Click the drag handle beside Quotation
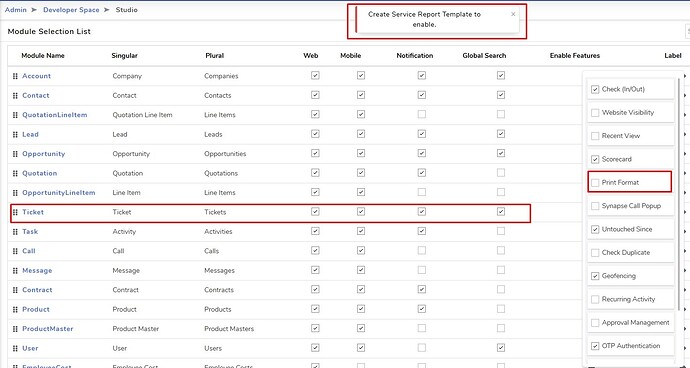The width and height of the screenshot is (690, 368). pyautogui.click(x=15, y=173)
